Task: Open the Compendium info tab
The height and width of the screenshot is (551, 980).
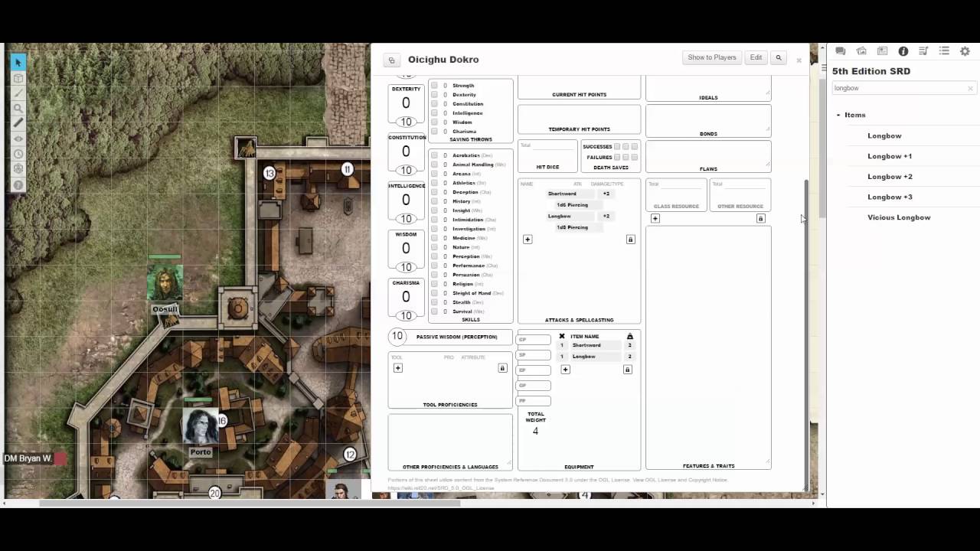Action: [x=903, y=51]
